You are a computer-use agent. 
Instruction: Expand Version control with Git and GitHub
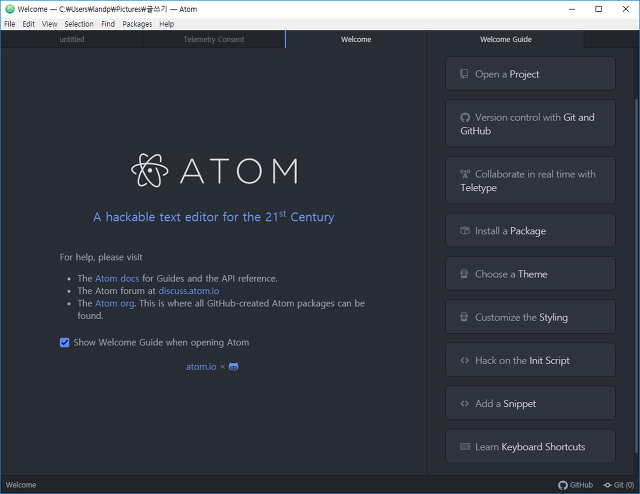coord(530,124)
